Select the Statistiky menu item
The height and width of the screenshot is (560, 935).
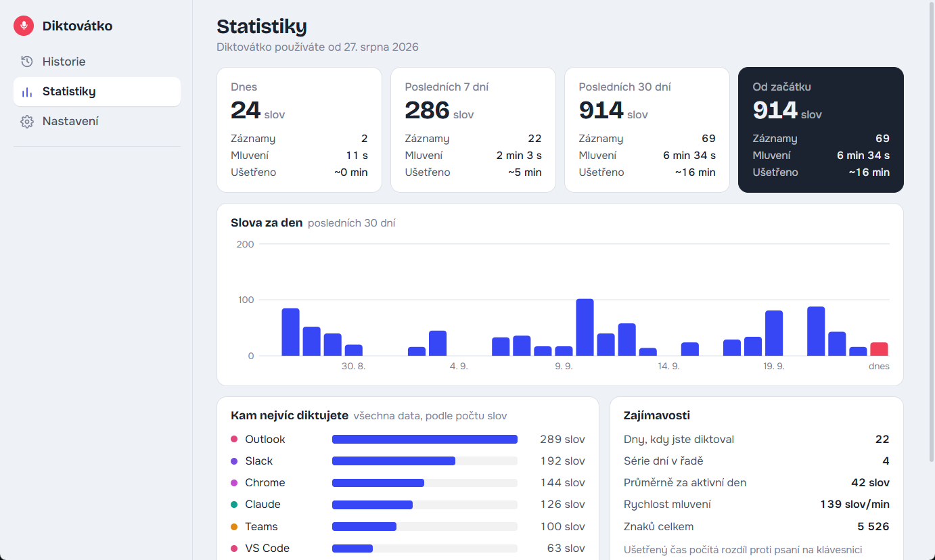[x=97, y=91]
